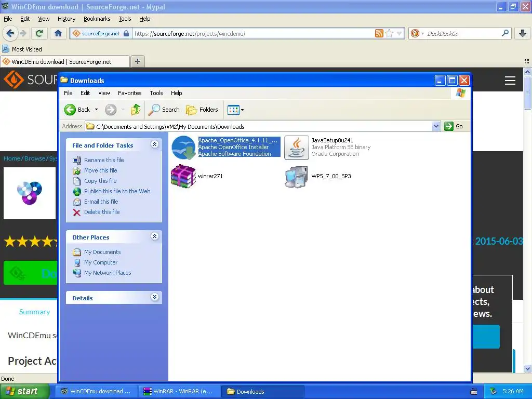Click Rename this file
This screenshot has width=532, height=399.
tap(104, 160)
